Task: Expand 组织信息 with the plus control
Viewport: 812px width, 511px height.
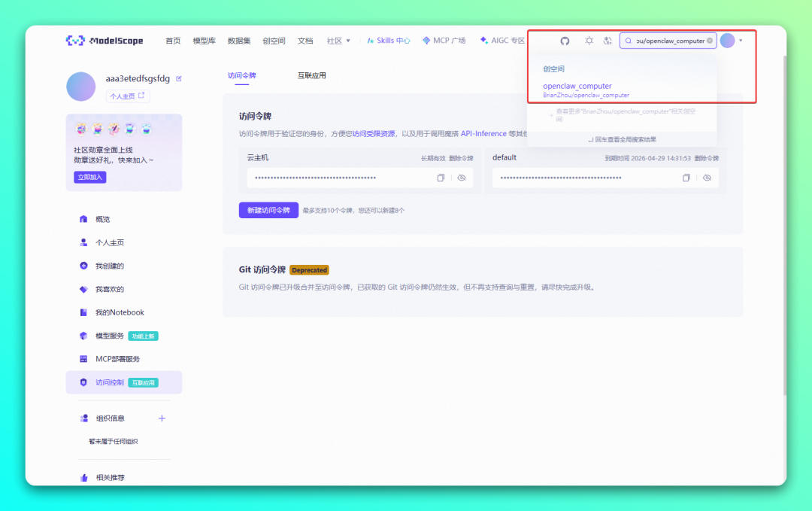Action: pyautogui.click(x=162, y=418)
